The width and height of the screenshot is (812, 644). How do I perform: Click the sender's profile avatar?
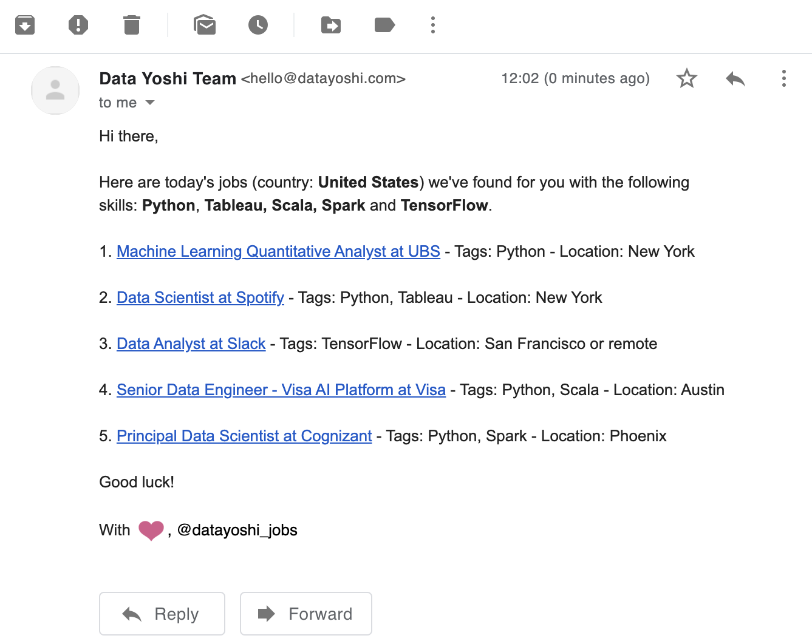point(55,90)
